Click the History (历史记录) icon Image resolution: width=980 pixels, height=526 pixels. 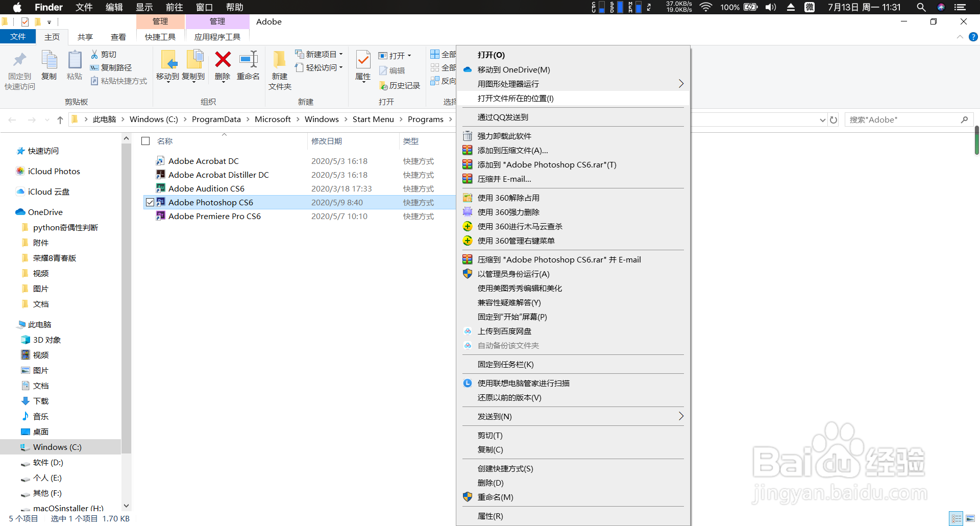(383, 86)
